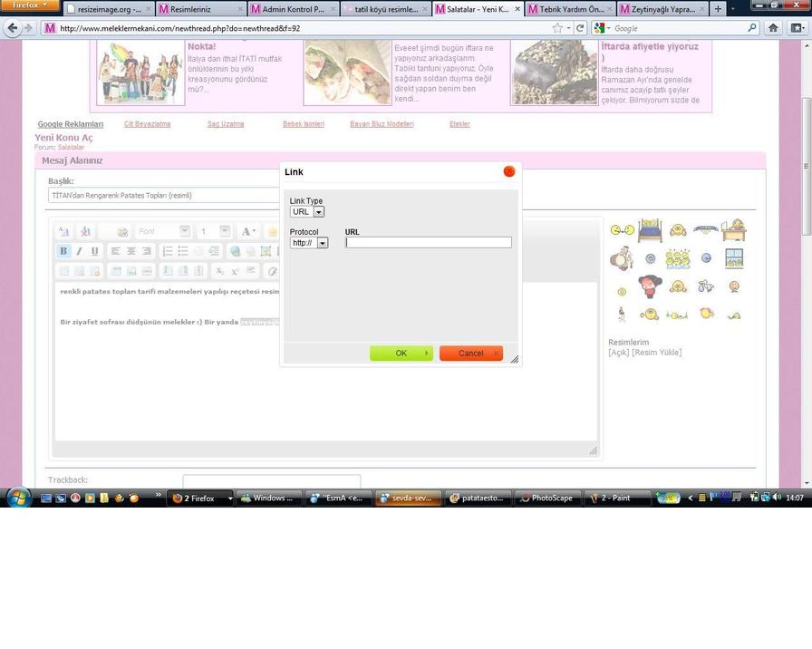
Task: Toggle Underline formatting in editor toolbar
Action: [x=94, y=251]
